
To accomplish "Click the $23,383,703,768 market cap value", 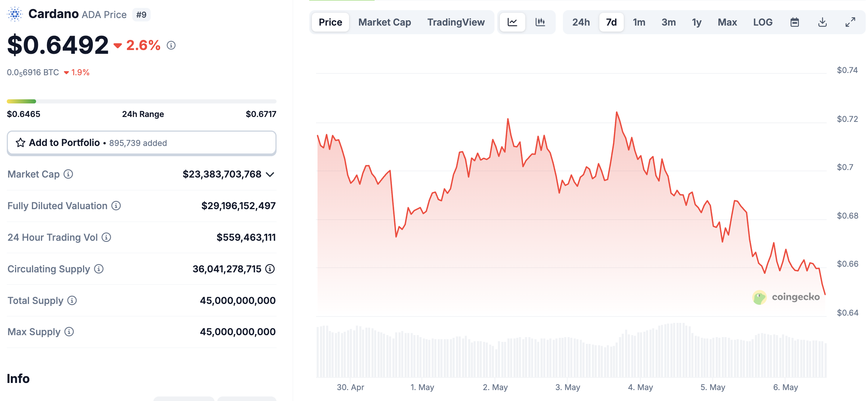I will (222, 174).
